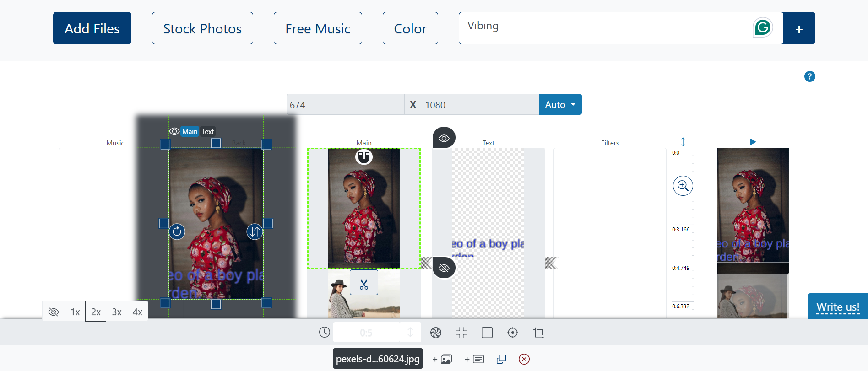This screenshot has height=371, width=868.
Task: Click the pexels-d...60624.jpg file label
Action: pos(378,359)
